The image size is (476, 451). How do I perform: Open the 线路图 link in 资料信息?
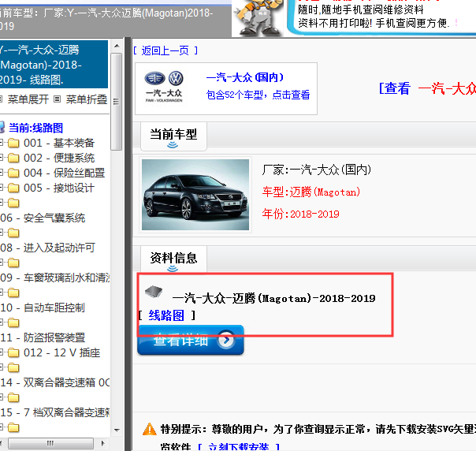(166, 315)
